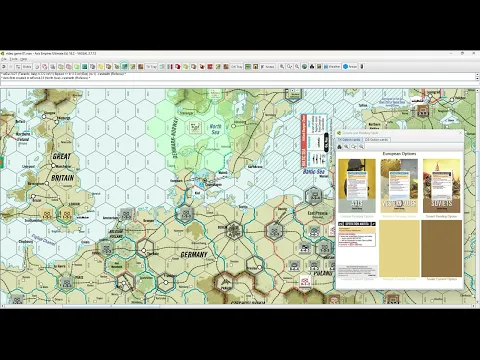Click the orange portrait icon left of Notes

pyautogui.click(x=255, y=67)
